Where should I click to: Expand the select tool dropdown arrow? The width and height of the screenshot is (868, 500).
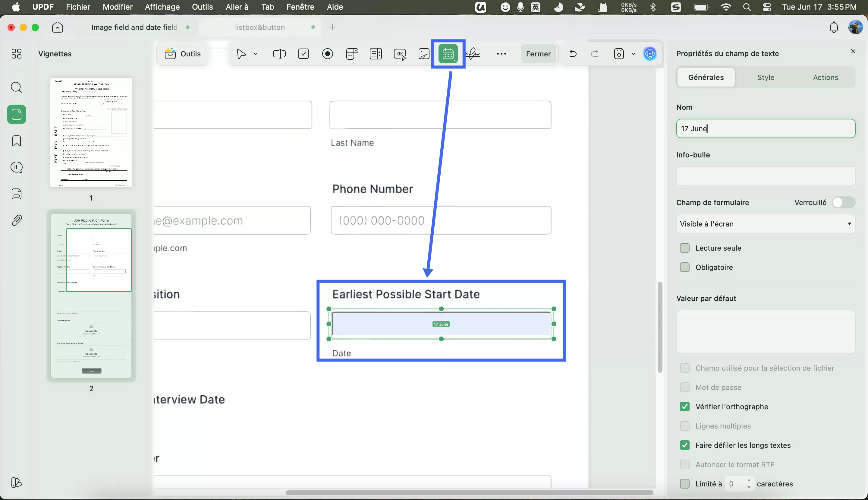tap(256, 54)
